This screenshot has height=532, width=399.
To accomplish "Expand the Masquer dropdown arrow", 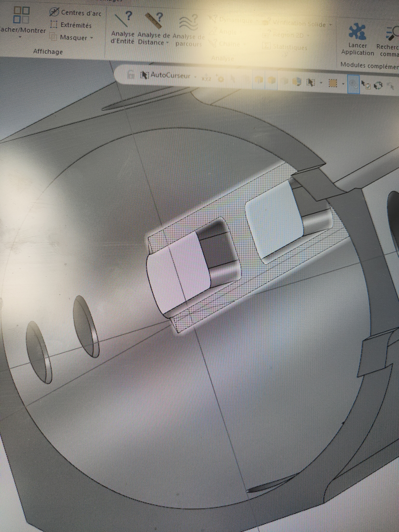I will pyautogui.click(x=91, y=38).
